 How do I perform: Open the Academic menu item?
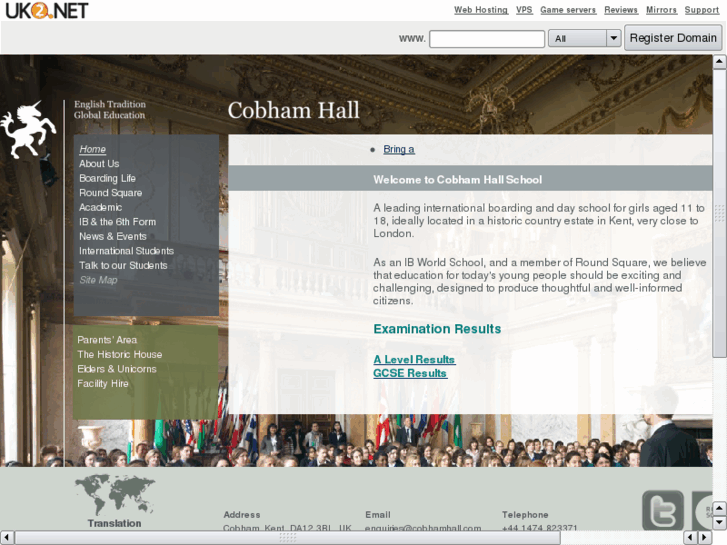[x=100, y=207]
